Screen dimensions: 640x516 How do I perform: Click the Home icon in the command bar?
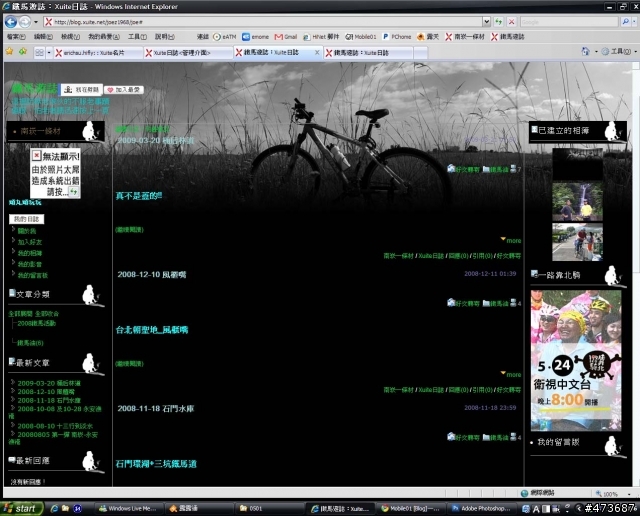585,51
